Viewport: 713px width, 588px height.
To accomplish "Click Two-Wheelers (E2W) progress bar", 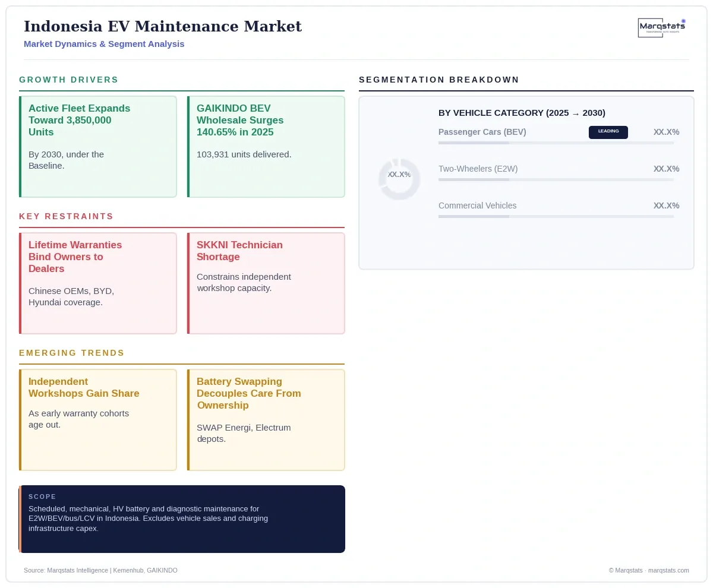I will coord(556,180).
